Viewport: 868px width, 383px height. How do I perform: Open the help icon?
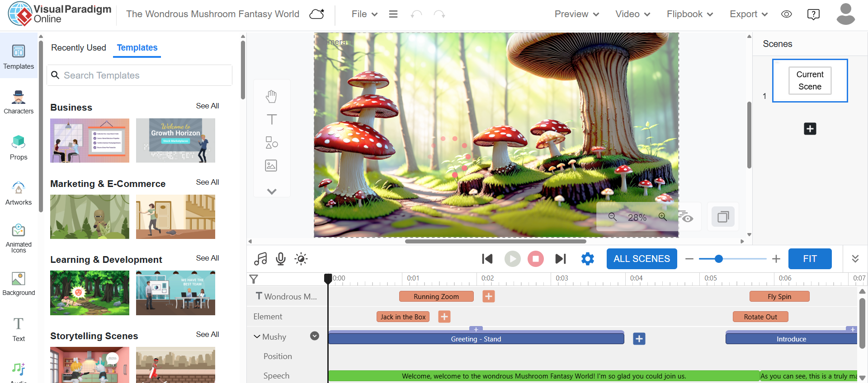click(813, 14)
